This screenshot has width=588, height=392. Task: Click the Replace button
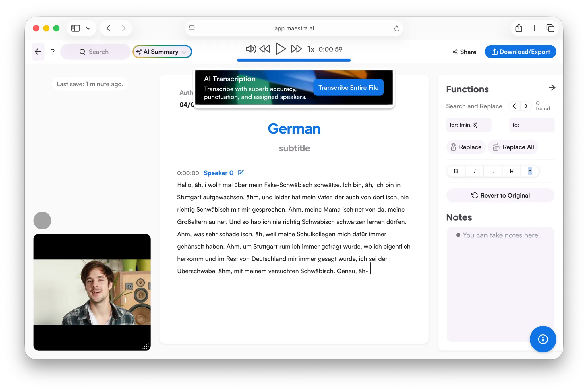466,147
